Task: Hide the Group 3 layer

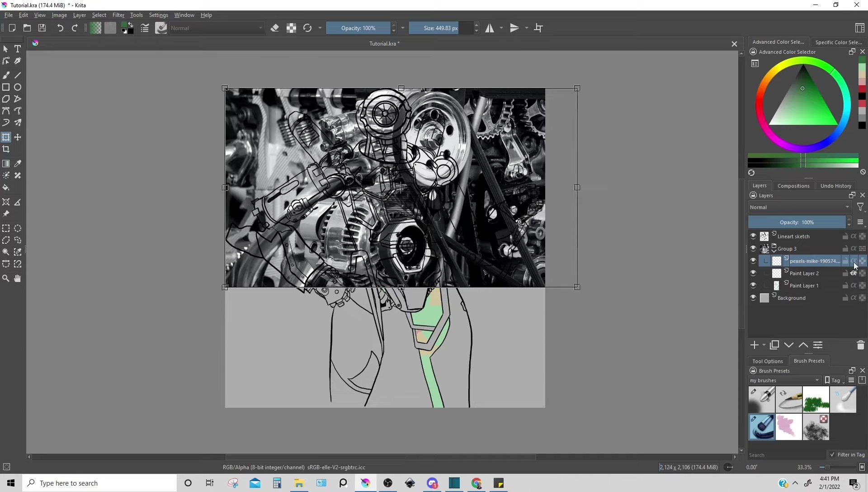Action: [x=753, y=248]
